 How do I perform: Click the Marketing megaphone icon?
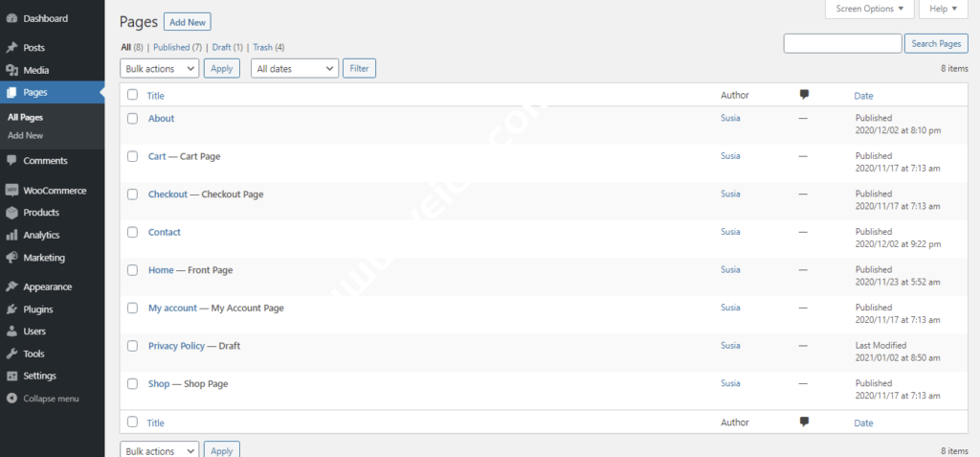(11, 258)
